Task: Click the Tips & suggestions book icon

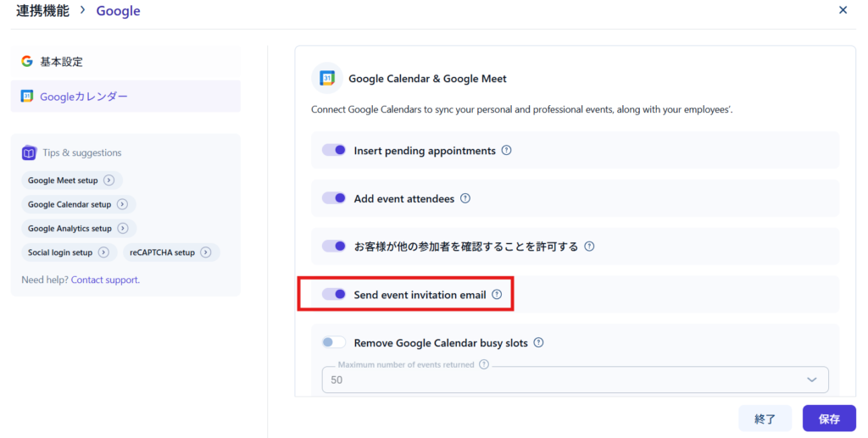Action: tap(29, 153)
